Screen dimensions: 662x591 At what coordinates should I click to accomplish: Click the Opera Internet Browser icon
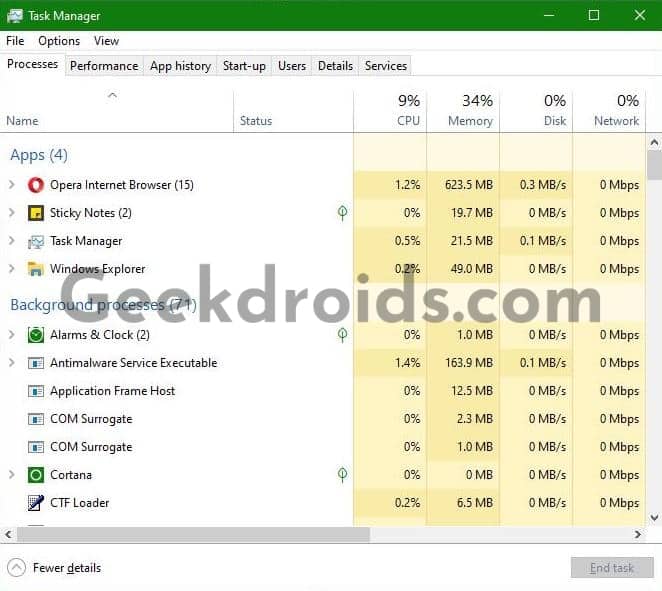(x=36, y=185)
